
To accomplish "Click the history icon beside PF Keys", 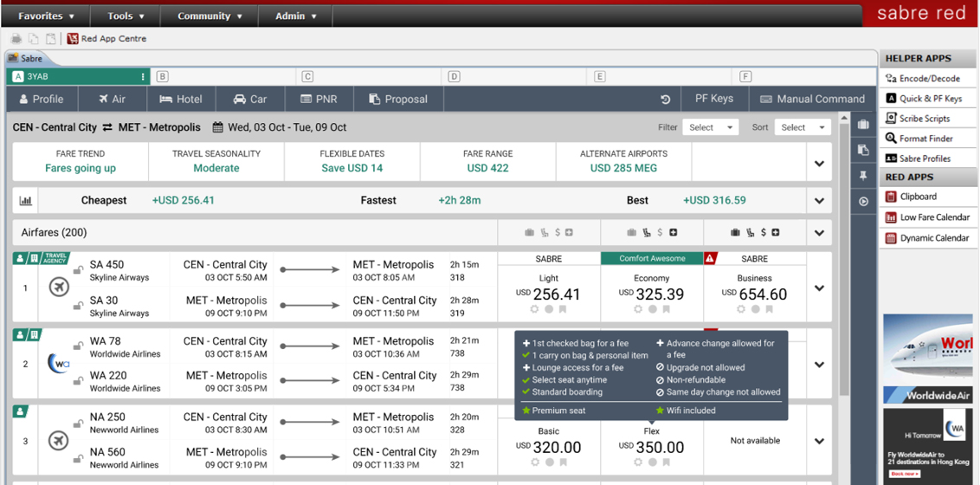I will click(x=665, y=99).
